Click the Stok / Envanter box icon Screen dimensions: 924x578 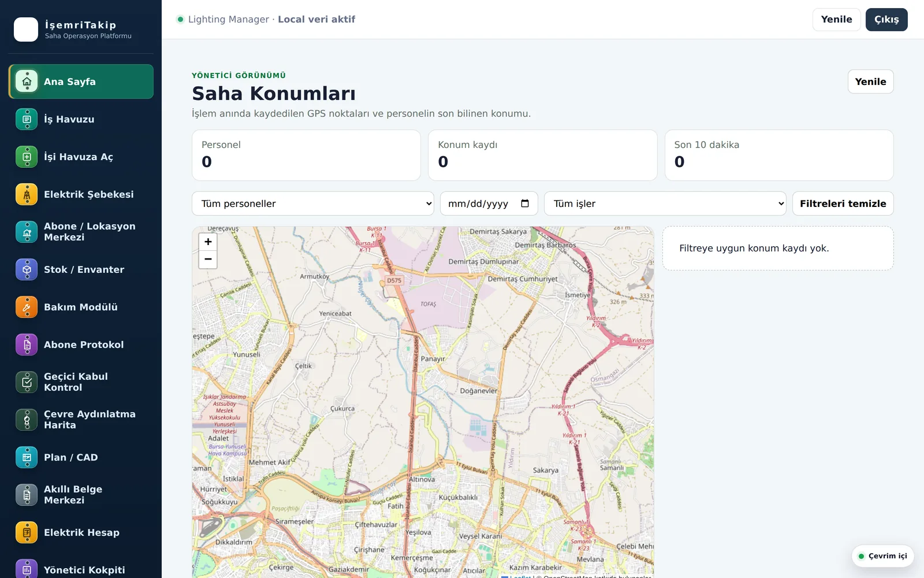point(27,269)
